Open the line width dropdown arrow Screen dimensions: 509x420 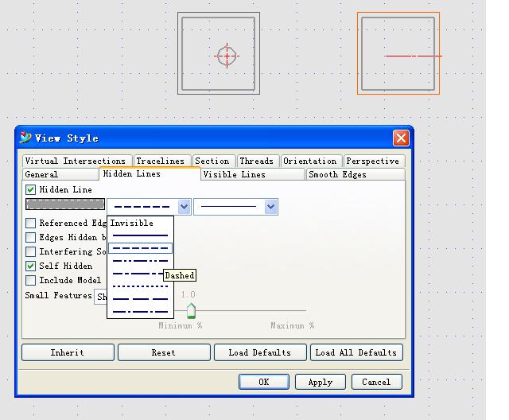coord(270,207)
